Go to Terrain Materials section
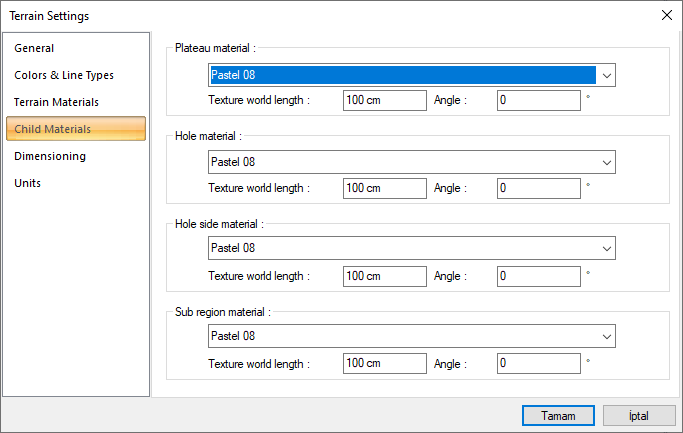 pos(56,102)
